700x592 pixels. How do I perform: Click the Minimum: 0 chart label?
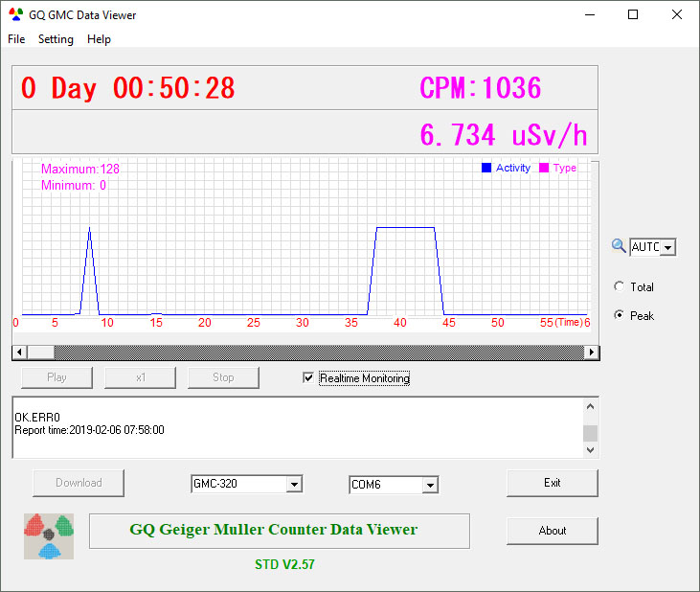74,185
